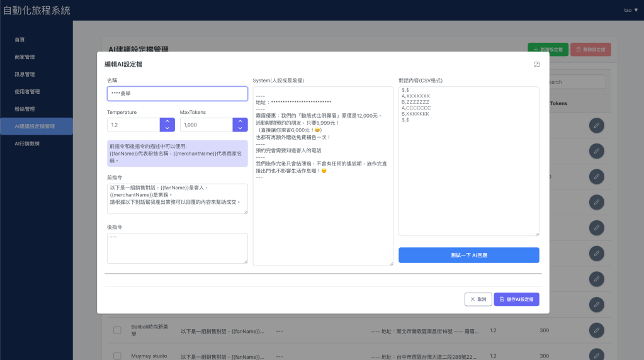Click inside the 後指令 text area
The width and height of the screenshot is (644, 360).
[177, 249]
